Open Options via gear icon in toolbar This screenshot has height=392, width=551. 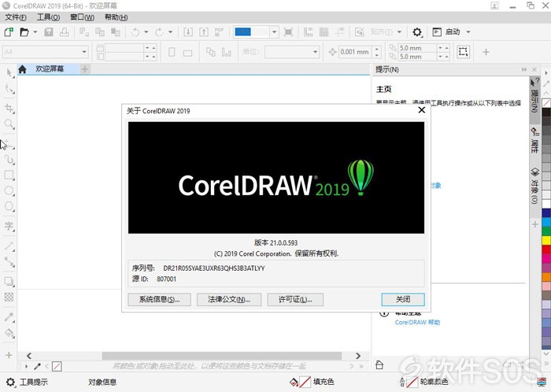tap(416, 32)
